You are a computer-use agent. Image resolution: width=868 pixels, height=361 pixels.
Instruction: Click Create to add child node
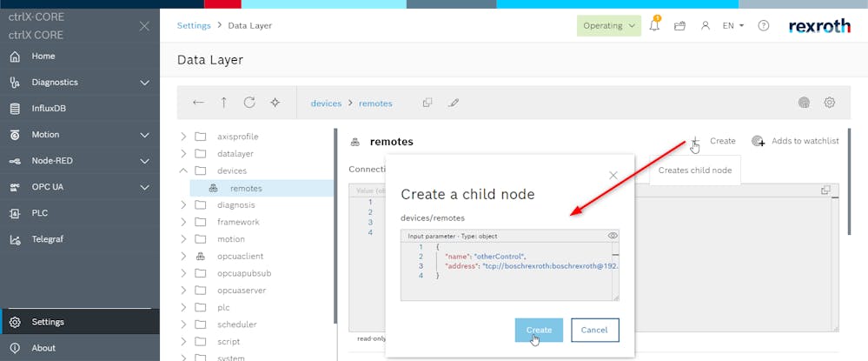click(713, 142)
